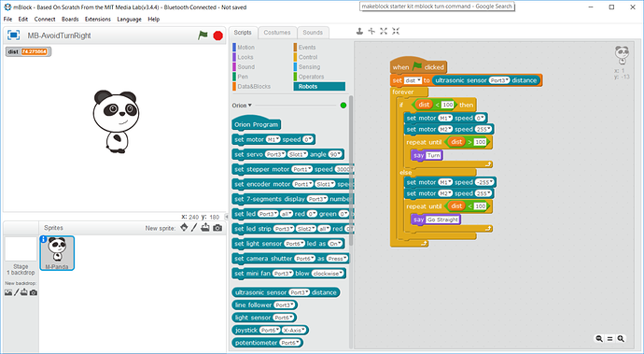
Task: Open the Help menu
Action: [x=154, y=19]
